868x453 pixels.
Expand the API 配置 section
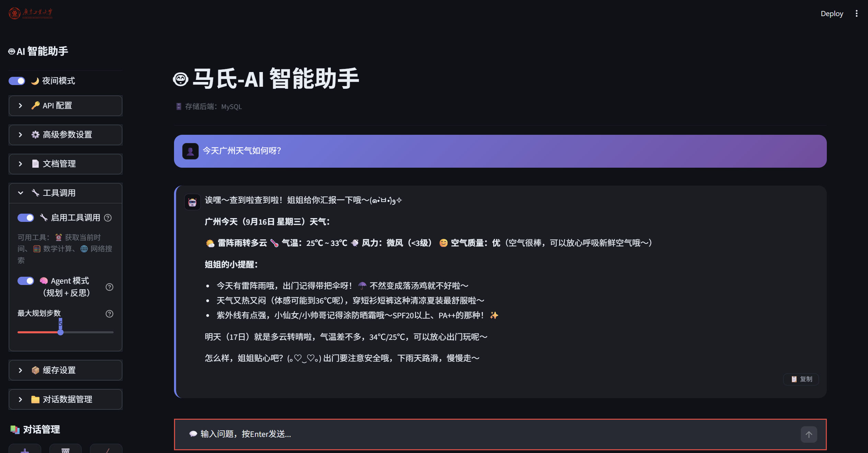[x=66, y=106]
